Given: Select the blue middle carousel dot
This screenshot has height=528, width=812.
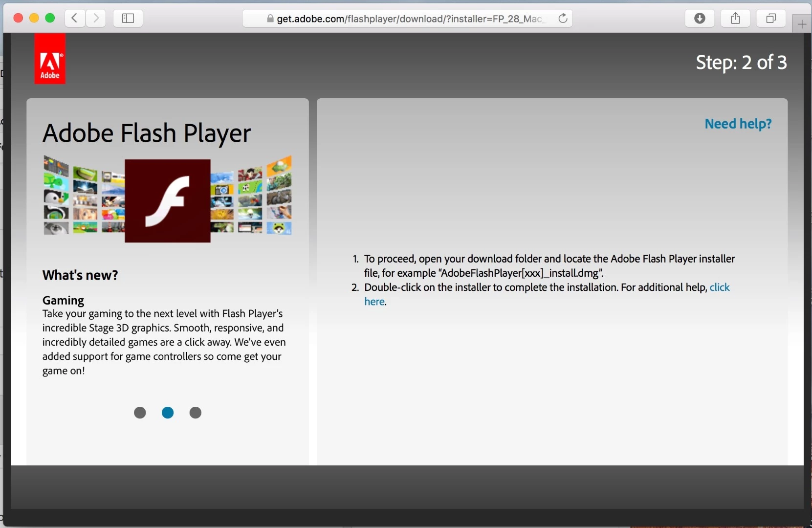Looking at the screenshot, I should [168, 413].
